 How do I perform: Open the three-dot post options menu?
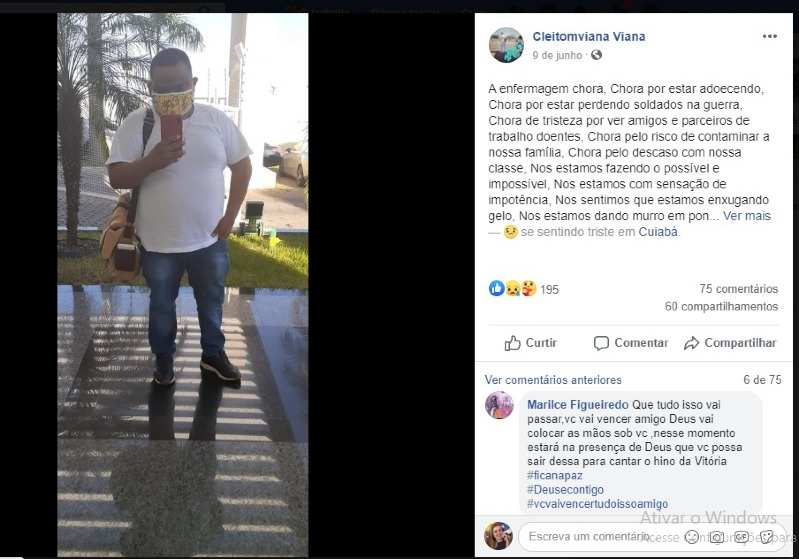pos(769,36)
